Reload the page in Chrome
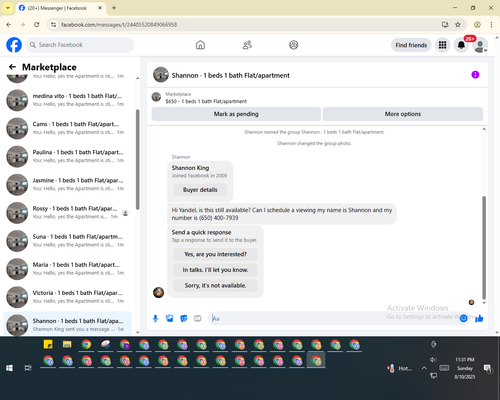The width and height of the screenshot is (500, 400). [37, 24]
